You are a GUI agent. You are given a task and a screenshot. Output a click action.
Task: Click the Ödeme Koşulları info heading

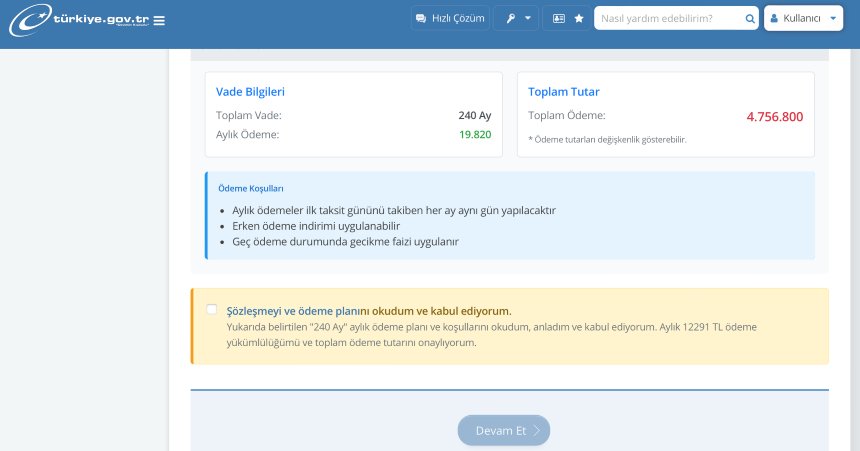(x=251, y=188)
